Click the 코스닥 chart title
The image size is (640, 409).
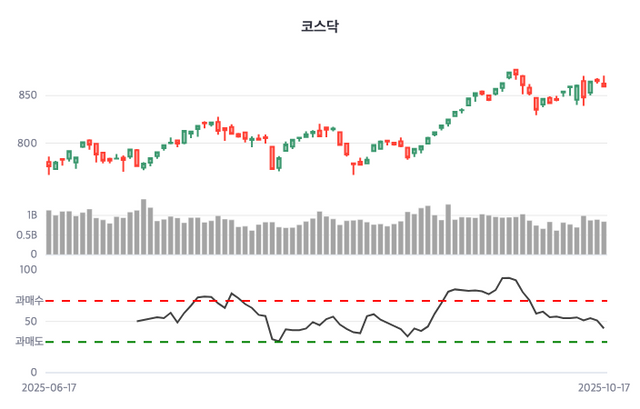[x=320, y=27]
